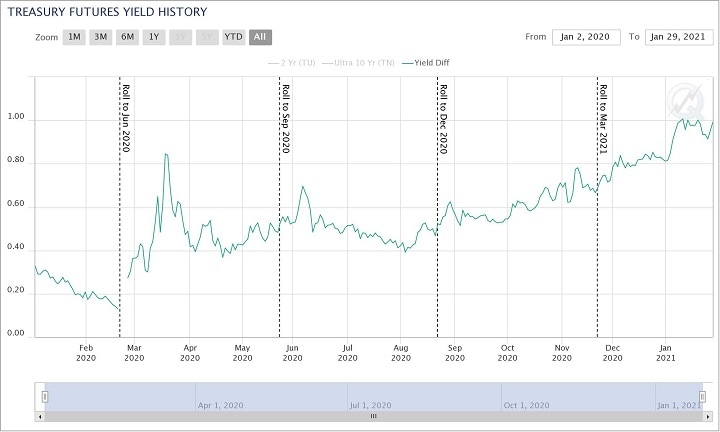Set zoom range to 1M
Screen dimensions: 720x432
coord(74,37)
